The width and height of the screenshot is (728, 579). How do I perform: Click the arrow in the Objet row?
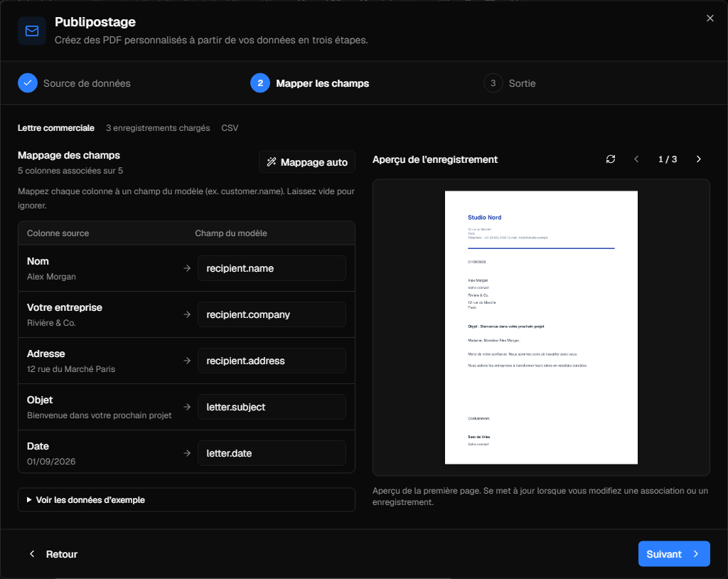(187, 407)
